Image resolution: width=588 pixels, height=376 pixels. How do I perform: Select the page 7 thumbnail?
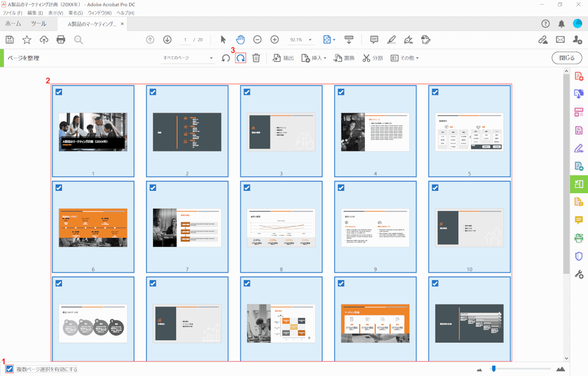click(187, 227)
